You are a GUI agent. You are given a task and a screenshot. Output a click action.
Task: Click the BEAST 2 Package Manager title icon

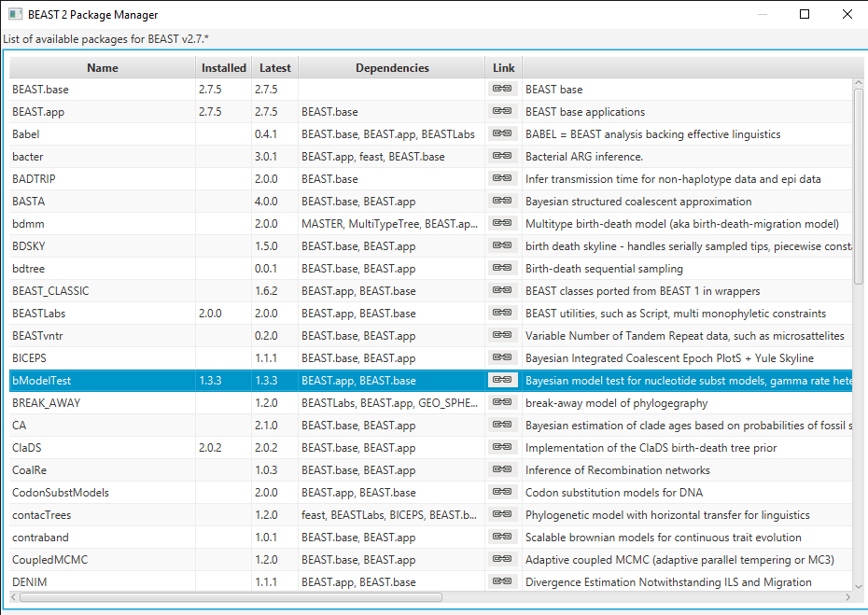coord(16,14)
